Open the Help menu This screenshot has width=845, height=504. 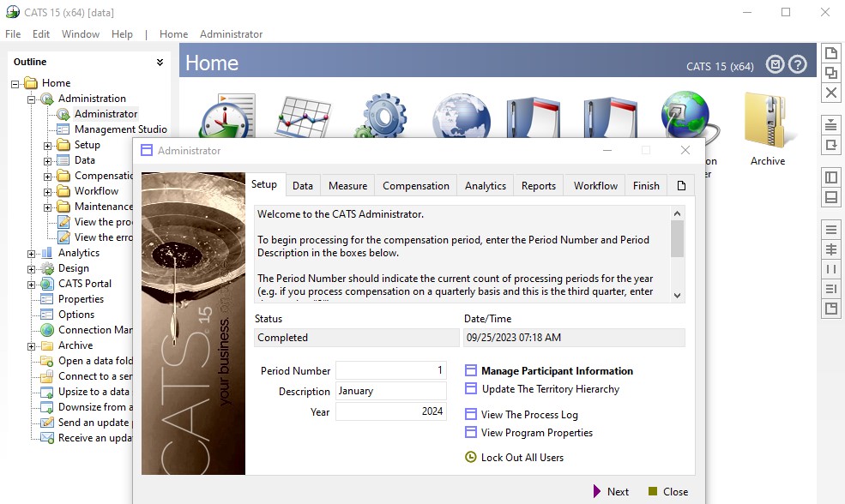[122, 34]
